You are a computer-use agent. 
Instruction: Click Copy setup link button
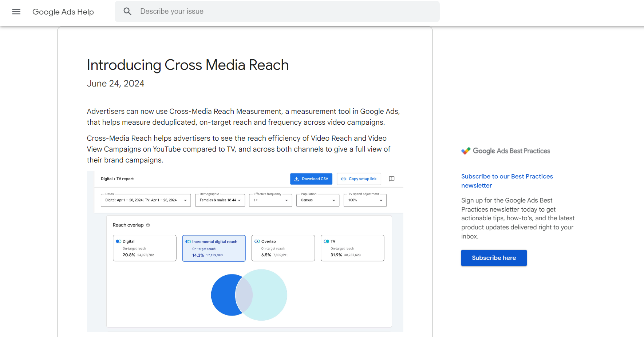[359, 179]
